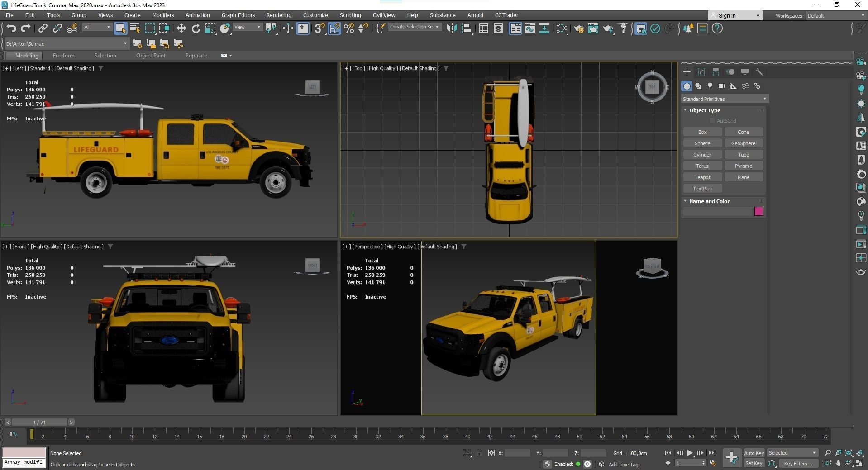
Task: Create a Box primitive
Action: 702,132
